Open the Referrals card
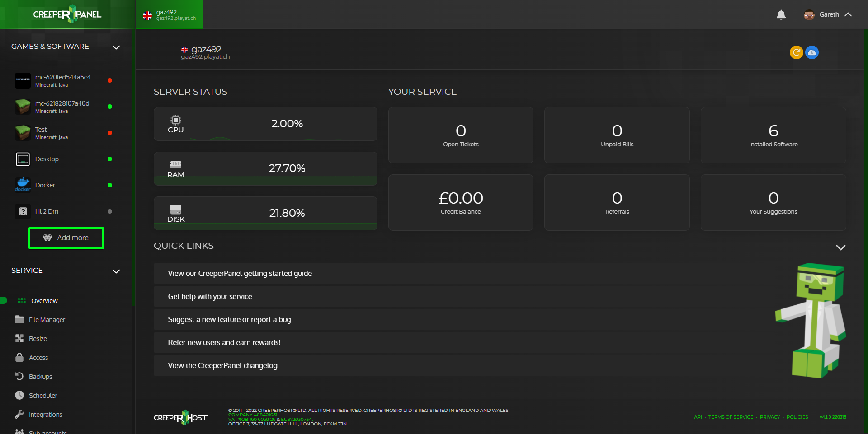 click(617, 202)
